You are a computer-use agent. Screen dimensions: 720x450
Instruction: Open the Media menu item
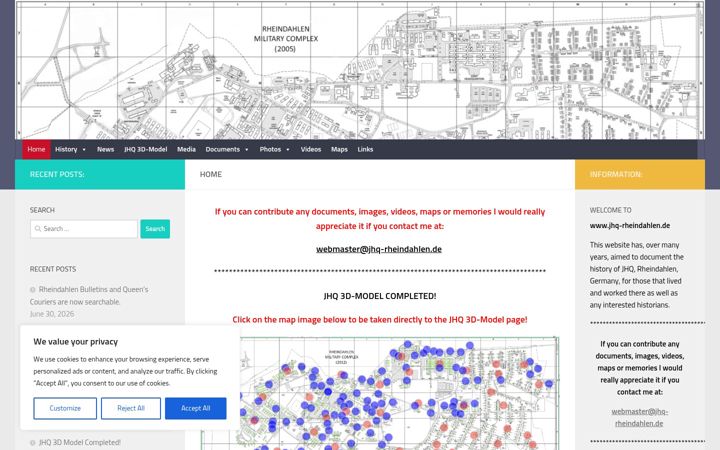coord(186,149)
